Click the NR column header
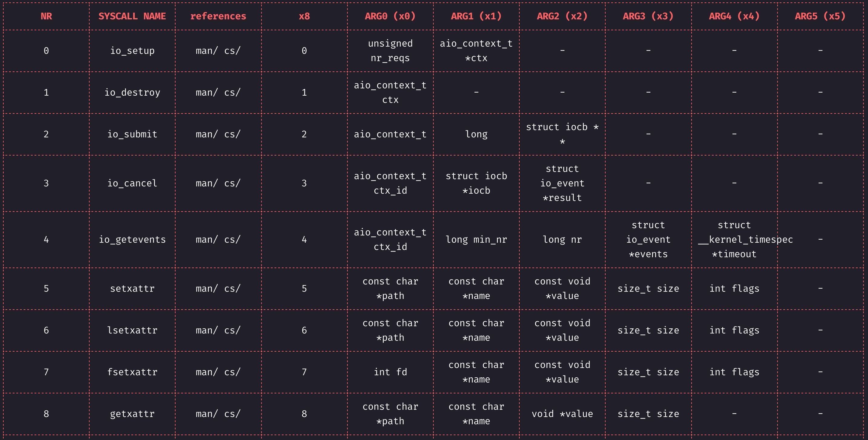Screen dimensions: 868x440 [47, 16]
